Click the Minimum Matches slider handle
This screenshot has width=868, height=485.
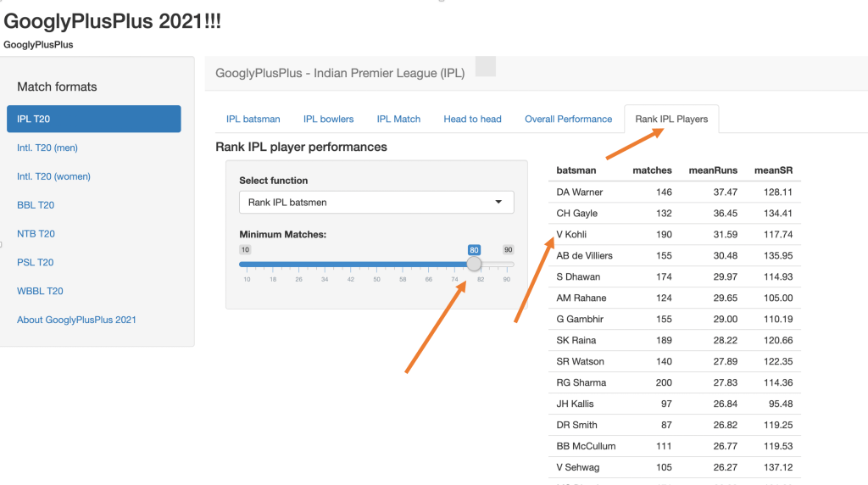coord(475,264)
